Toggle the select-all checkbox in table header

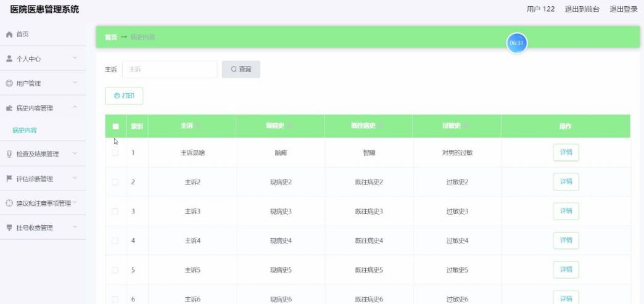[x=115, y=126]
